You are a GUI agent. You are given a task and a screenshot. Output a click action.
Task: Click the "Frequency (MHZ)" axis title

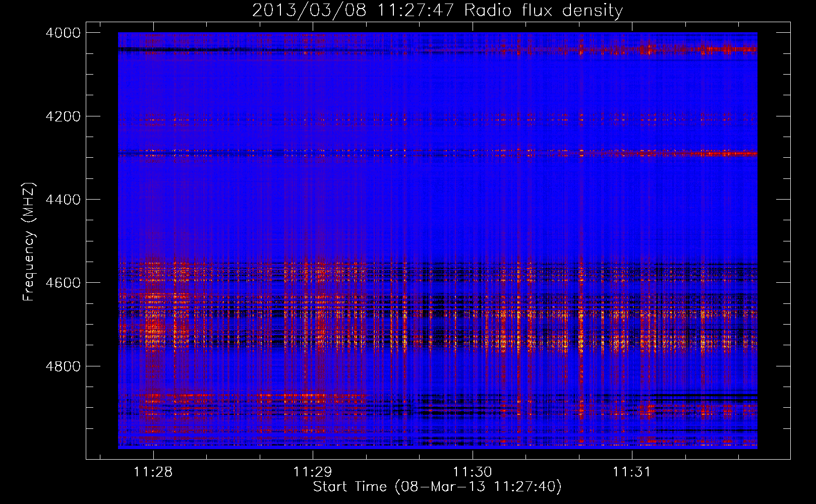tap(29, 242)
